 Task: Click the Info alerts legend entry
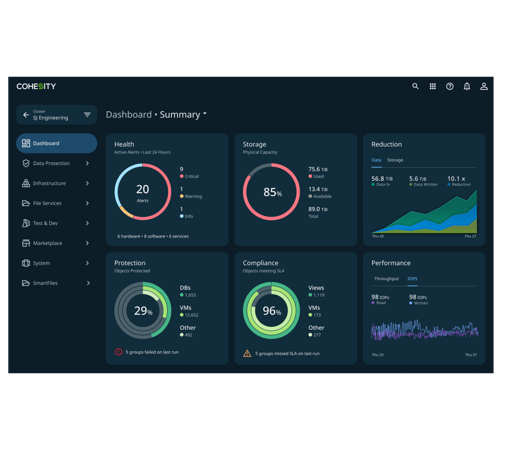click(186, 213)
